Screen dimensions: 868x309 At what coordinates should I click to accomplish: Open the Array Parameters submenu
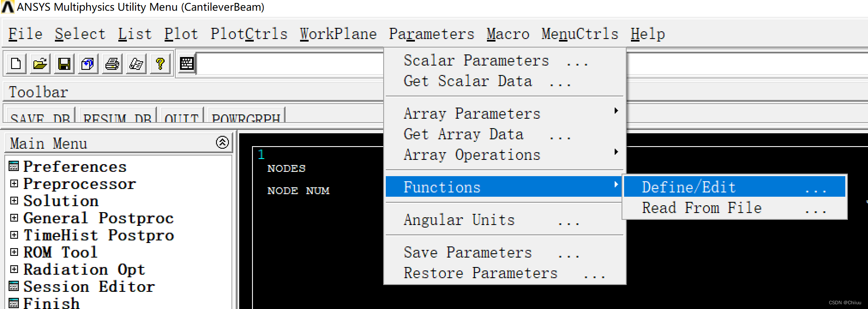[505, 114]
